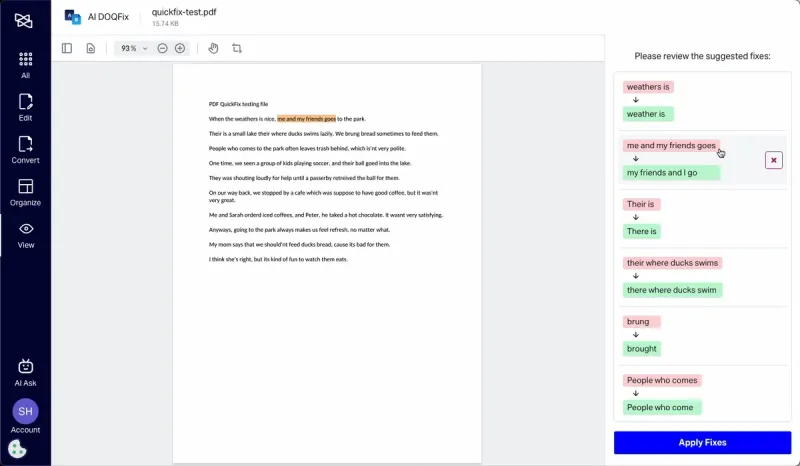Open the Organize tool

point(26,192)
